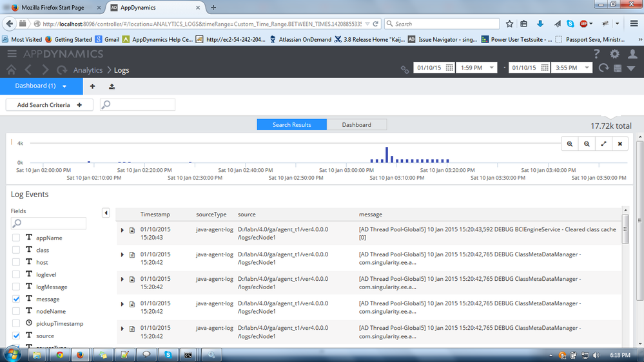Viewport: 644px width, 362px height.
Task: Enable the appName field checkbox
Action: tap(16, 238)
